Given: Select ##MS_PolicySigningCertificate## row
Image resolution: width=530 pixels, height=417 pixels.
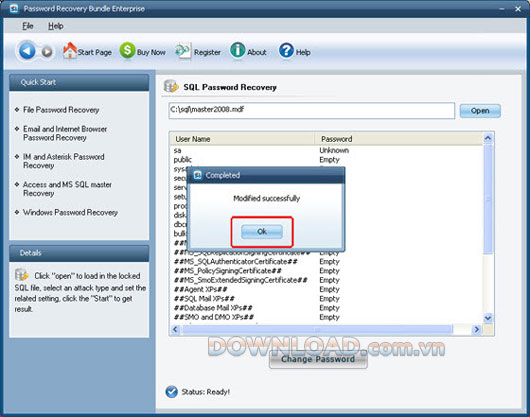Looking at the screenshot, I should point(327,271).
